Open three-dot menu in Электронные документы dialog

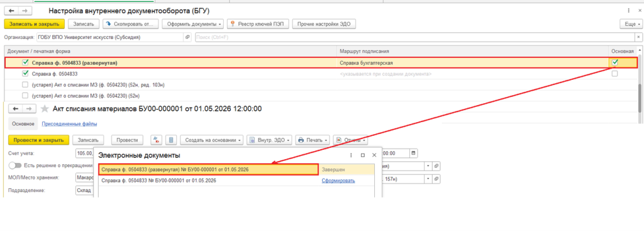click(351, 155)
